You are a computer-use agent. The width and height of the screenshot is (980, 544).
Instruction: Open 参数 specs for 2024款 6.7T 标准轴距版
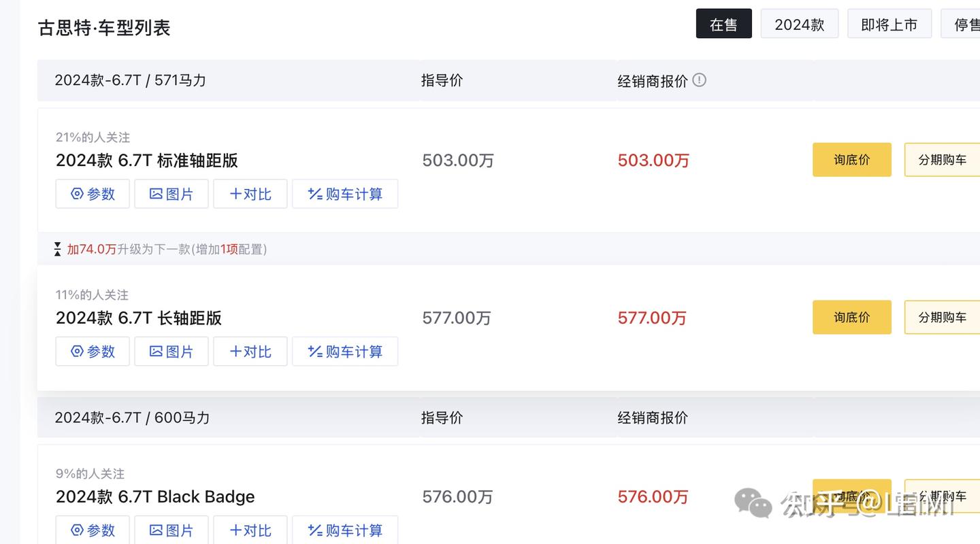[x=93, y=194]
